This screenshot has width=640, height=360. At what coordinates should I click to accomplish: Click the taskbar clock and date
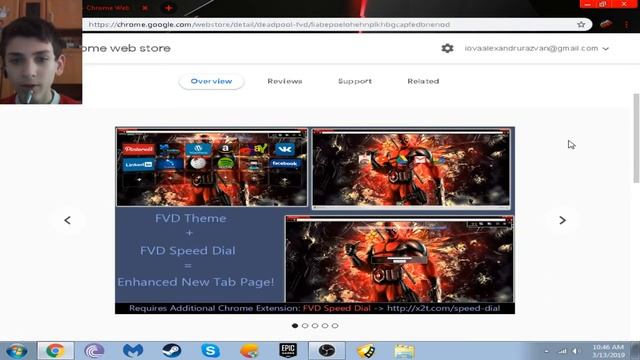pos(608,351)
